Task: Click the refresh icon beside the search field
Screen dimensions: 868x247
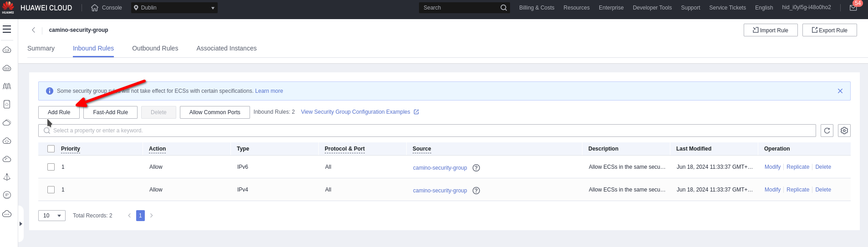Action: [x=827, y=131]
